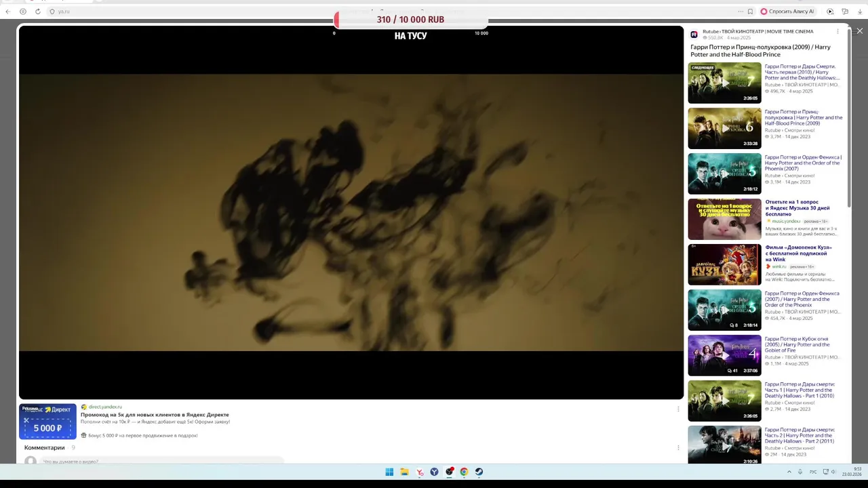This screenshot has width=868, height=488.
Task: Go back with the browser back arrow
Action: [9, 12]
